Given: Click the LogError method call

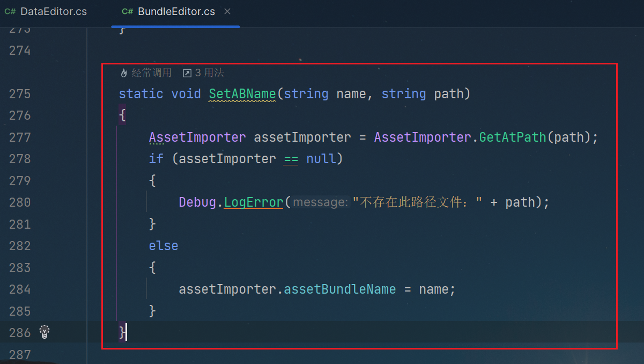Looking at the screenshot, I should (253, 202).
